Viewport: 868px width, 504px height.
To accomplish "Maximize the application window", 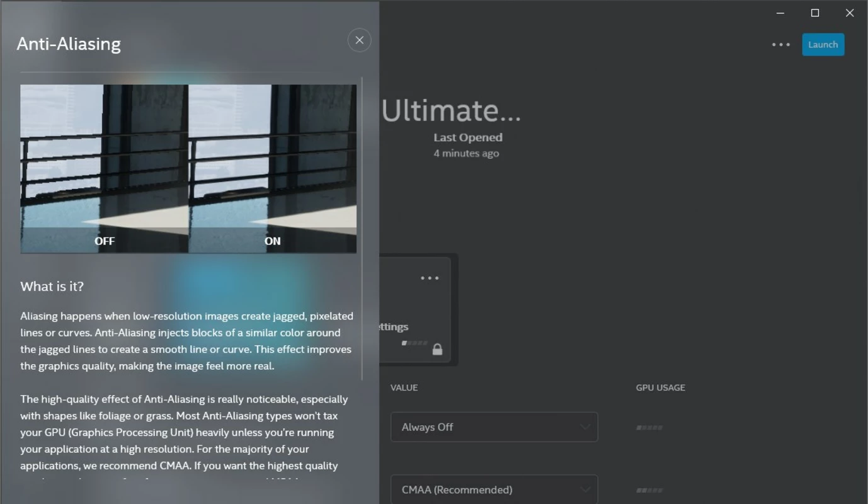I will 815,13.
